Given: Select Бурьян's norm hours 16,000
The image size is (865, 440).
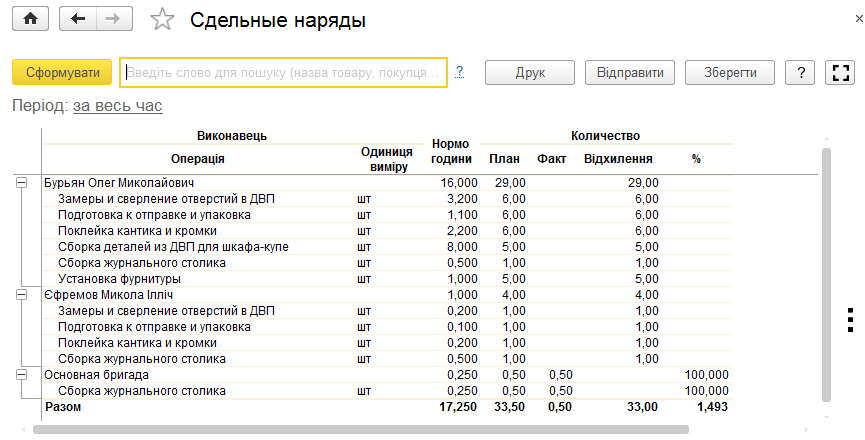Looking at the screenshot, I should tap(459, 183).
